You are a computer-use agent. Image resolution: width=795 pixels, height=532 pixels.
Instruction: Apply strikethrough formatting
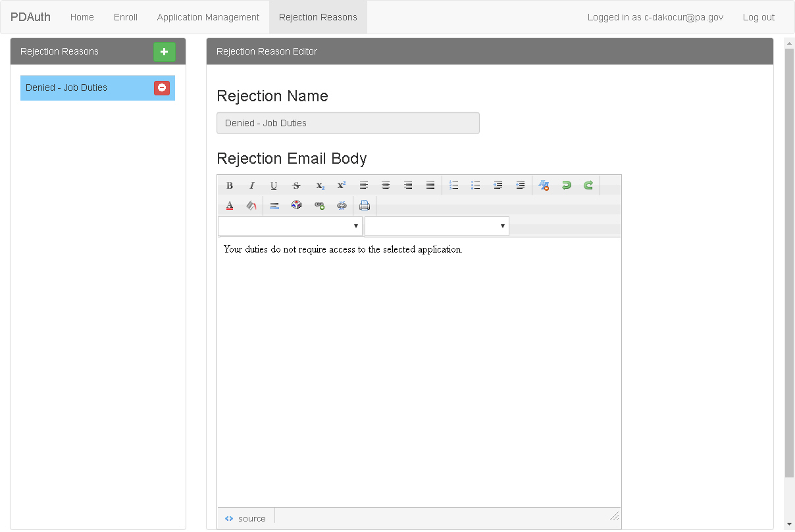[x=296, y=185]
